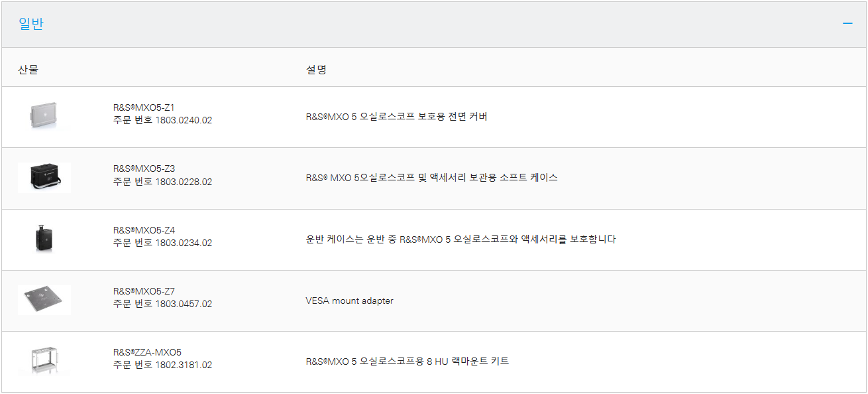
Task: Collapse the 일반 section with minus icon
Action: pos(847,24)
